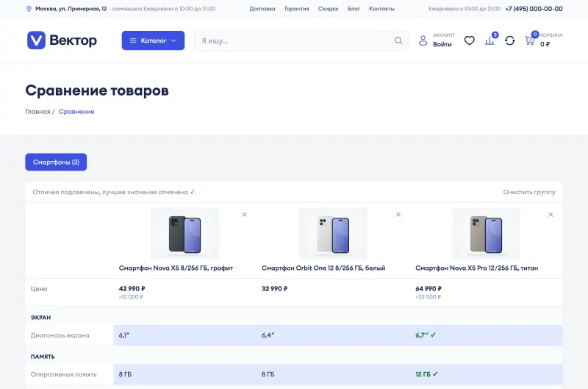
Task: Click the price 42 990 ₽
Action: click(132, 288)
